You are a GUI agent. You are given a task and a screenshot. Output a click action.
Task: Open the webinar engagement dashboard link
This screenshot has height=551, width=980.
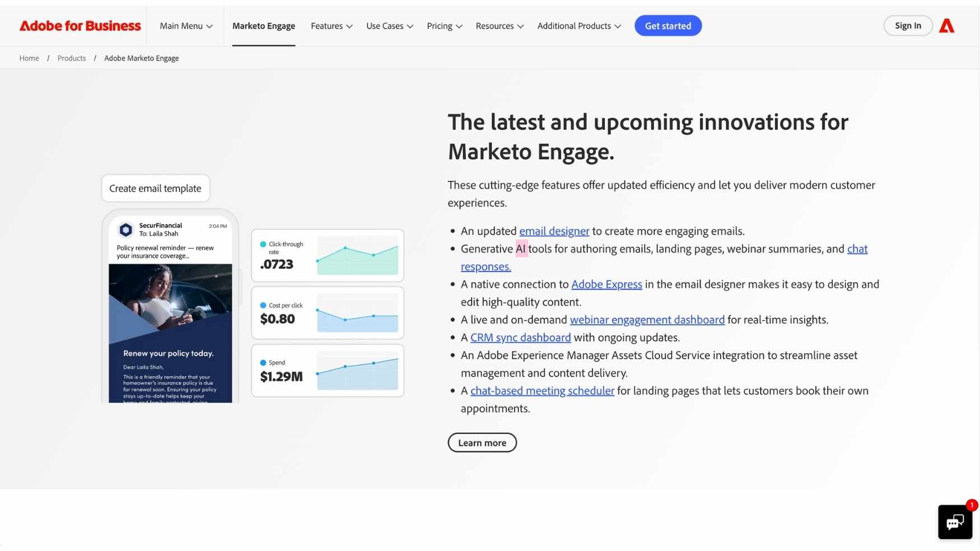(x=647, y=320)
